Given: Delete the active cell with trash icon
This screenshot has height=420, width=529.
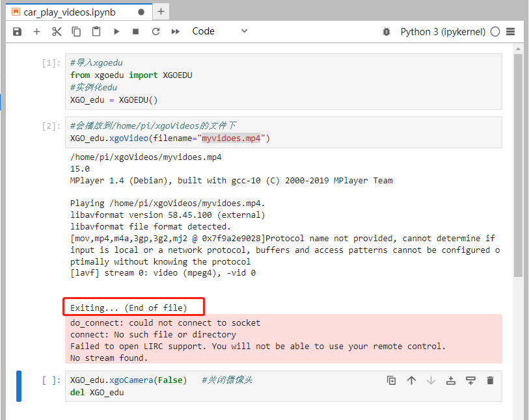Looking at the screenshot, I should (x=490, y=380).
